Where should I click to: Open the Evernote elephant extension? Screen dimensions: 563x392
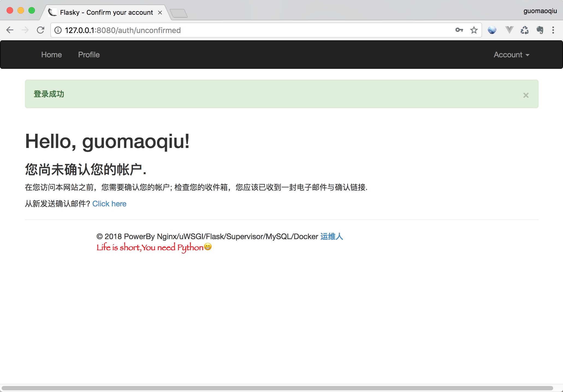tap(540, 30)
